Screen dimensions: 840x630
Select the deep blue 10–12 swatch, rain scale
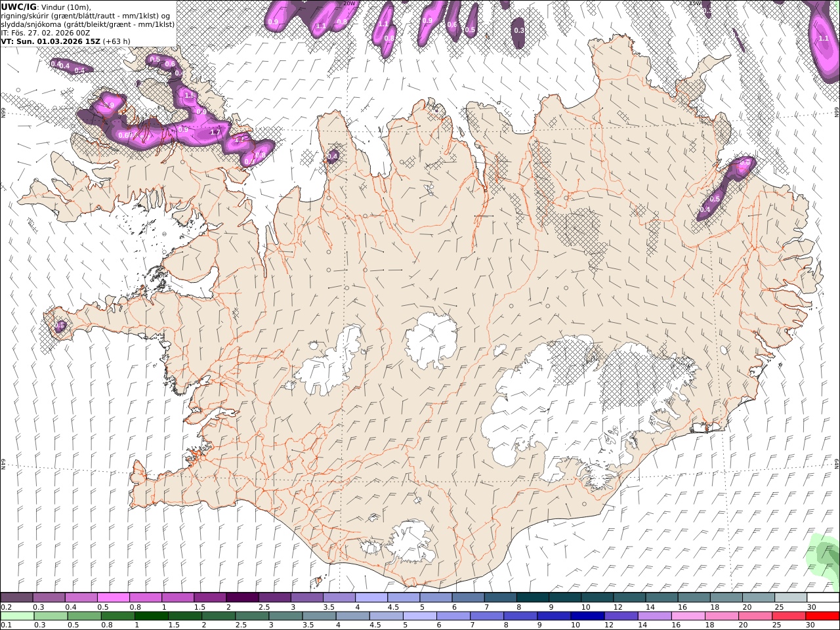tap(587, 616)
